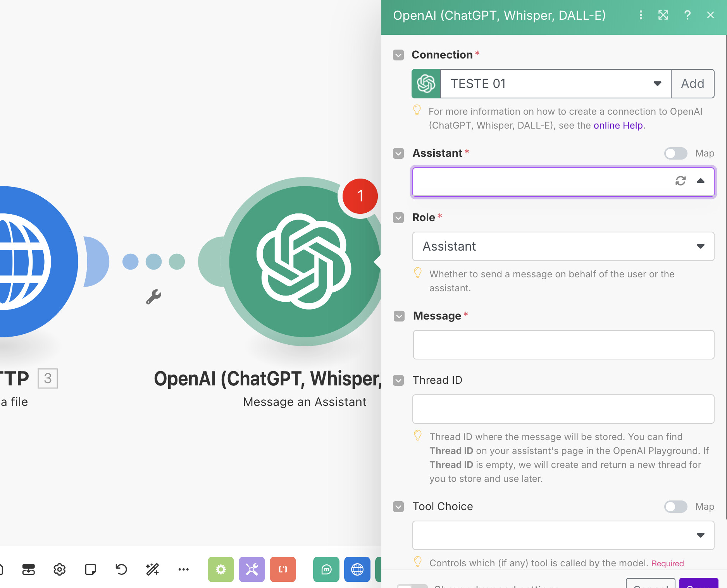Click into the Message input field
The image size is (727, 588).
tap(563, 345)
